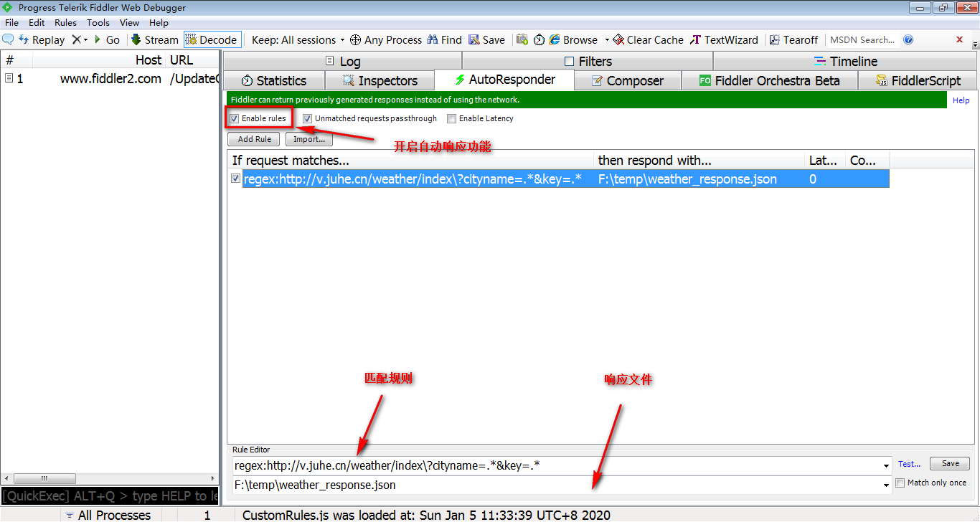The width and height of the screenshot is (980, 522).
Task: Open the Remove sessions dropdown arrow
Action: point(85,39)
